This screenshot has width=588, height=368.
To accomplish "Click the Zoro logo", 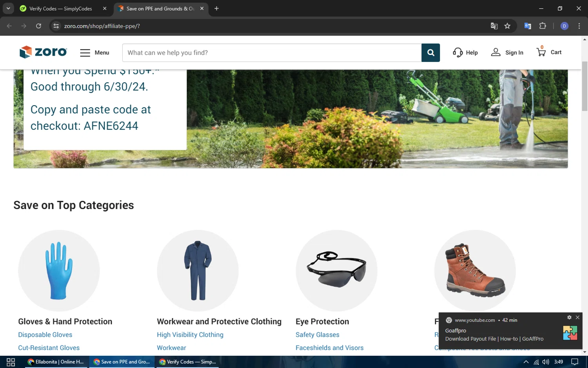I will pos(43,52).
